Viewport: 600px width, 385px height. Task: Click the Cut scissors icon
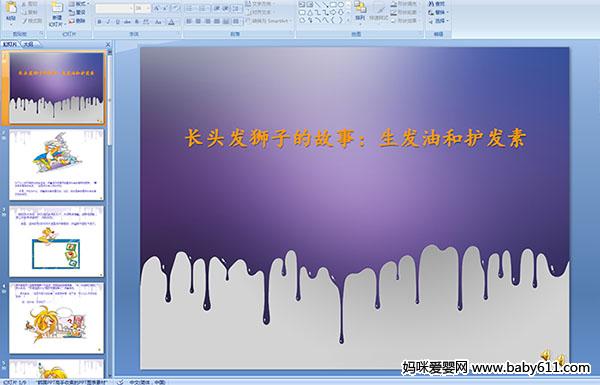[24, 4]
